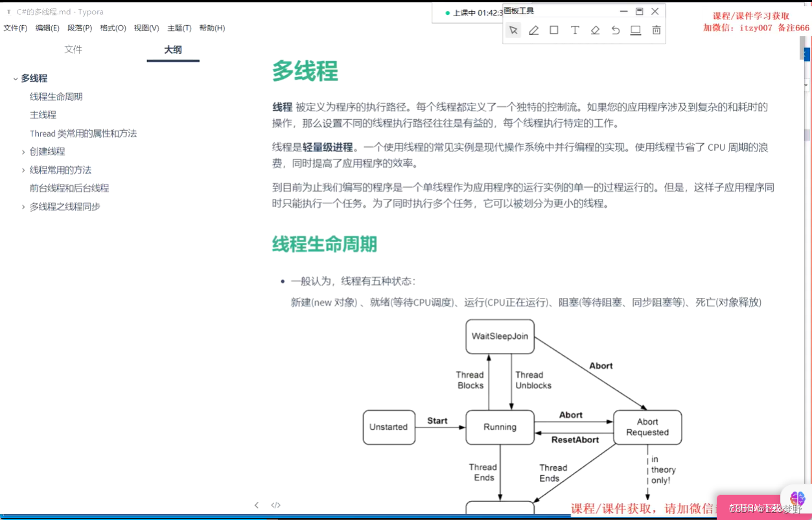Image resolution: width=812 pixels, height=520 pixels.
Task: Enable source code mode via </> icon
Action: tap(275, 505)
